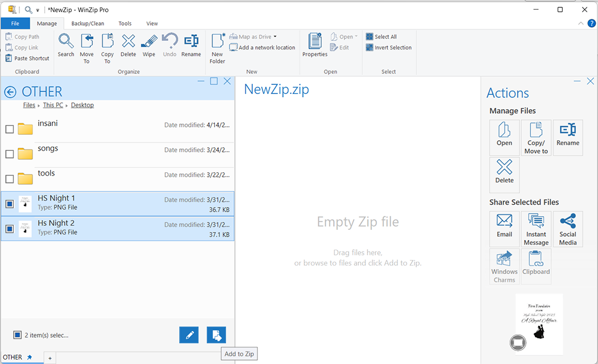The width and height of the screenshot is (598, 364).
Task: Close the Actions pane
Action: [591, 81]
